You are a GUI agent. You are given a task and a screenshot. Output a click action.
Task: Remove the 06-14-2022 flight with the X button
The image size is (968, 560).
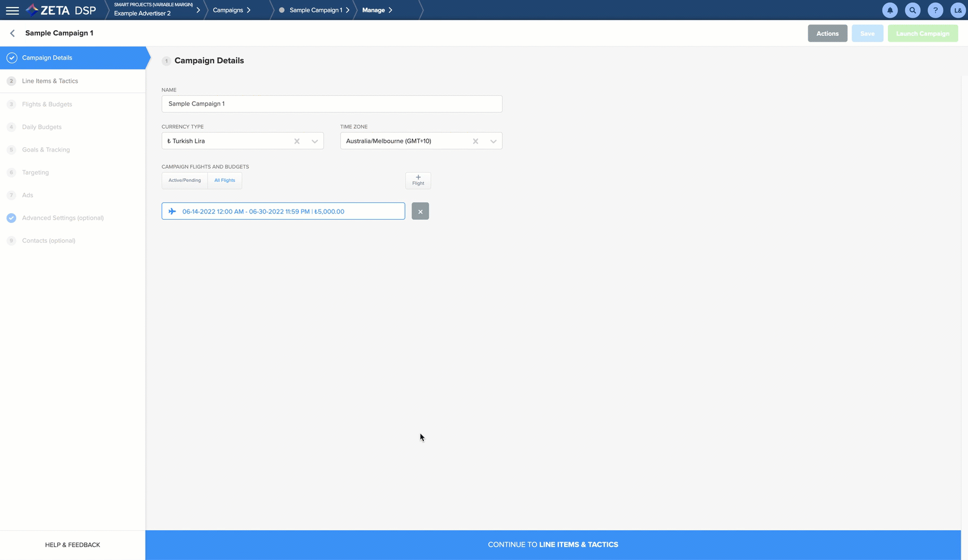click(420, 211)
